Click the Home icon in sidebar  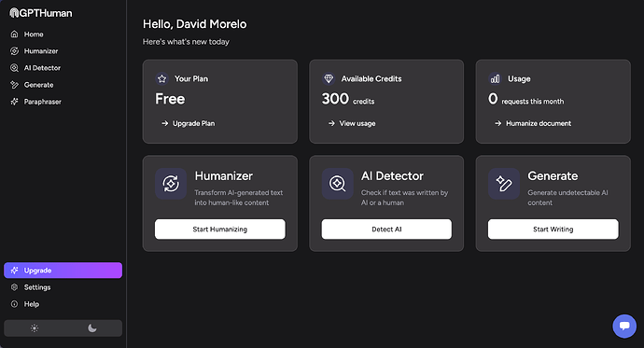click(14, 35)
